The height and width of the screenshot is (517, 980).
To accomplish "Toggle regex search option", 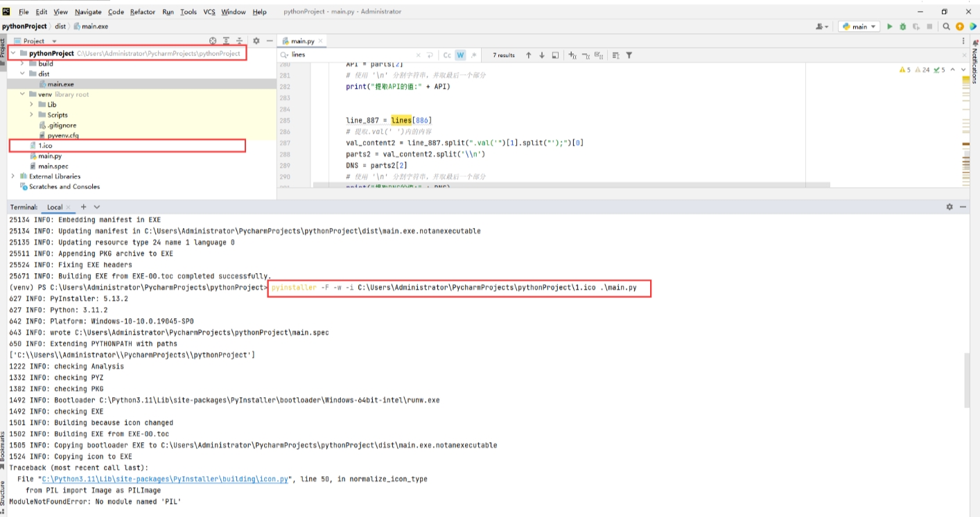I will [473, 55].
